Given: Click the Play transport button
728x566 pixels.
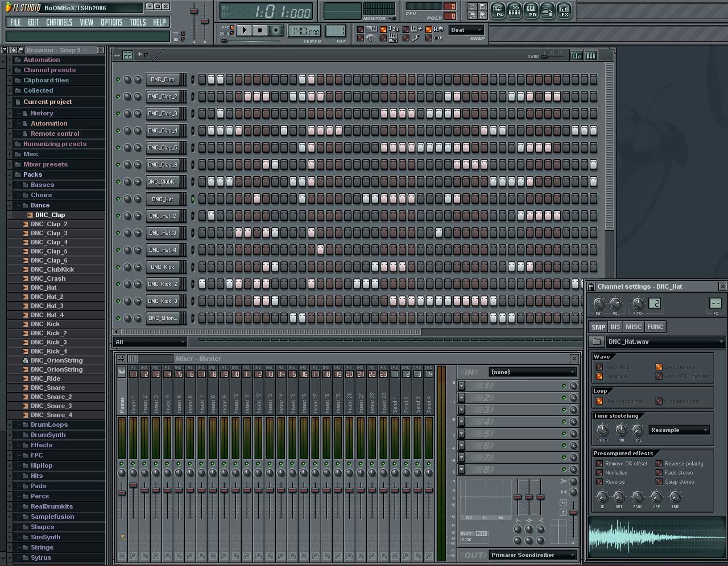Looking at the screenshot, I should pyautogui.click(x=244, y=30).
